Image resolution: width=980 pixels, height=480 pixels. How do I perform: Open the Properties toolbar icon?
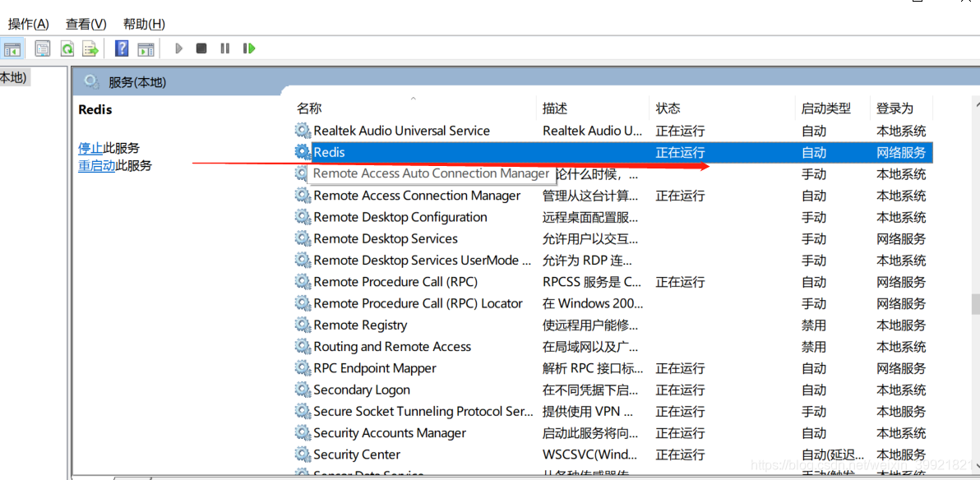(x=42, y=48)
